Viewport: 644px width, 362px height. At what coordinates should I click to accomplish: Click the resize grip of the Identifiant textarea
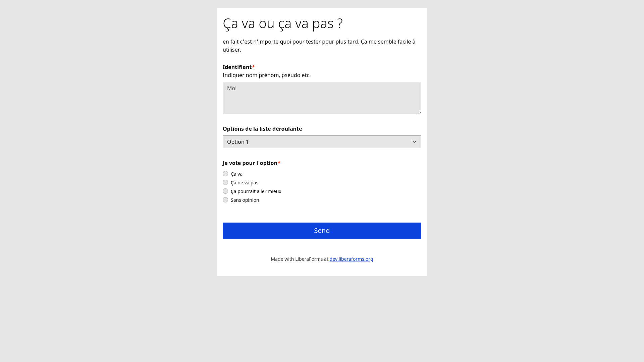[419, 112]
